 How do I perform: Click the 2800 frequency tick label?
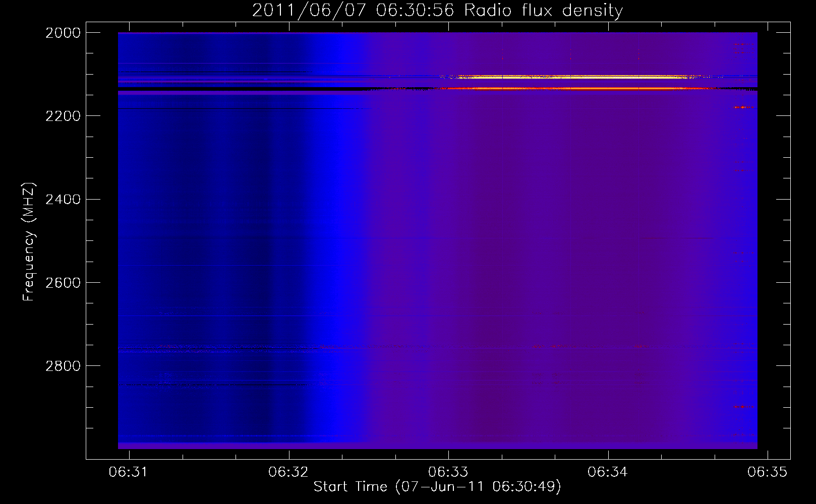63,366
